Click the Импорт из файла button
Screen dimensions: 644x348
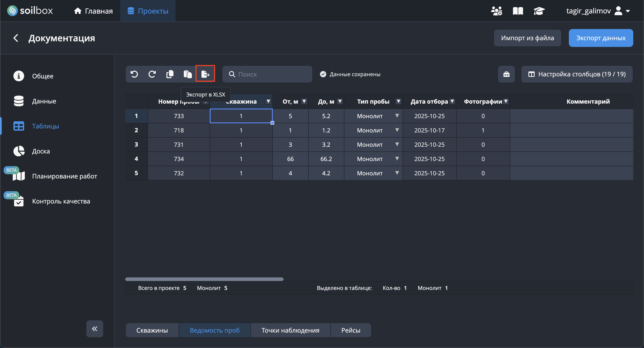coord(527,38)
